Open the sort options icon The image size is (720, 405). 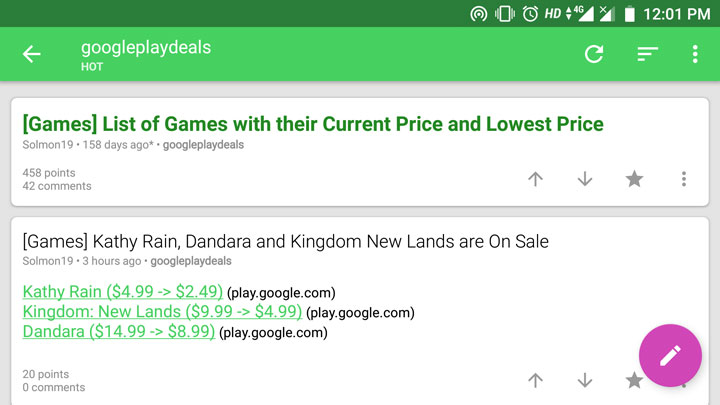(647, 54)
